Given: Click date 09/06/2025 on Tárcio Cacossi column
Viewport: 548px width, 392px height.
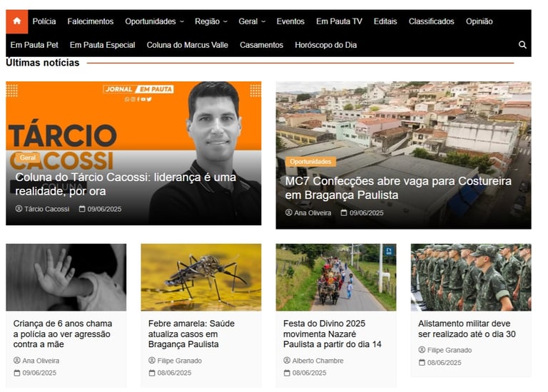Looking at the screenshot, I should coord(104,209).
